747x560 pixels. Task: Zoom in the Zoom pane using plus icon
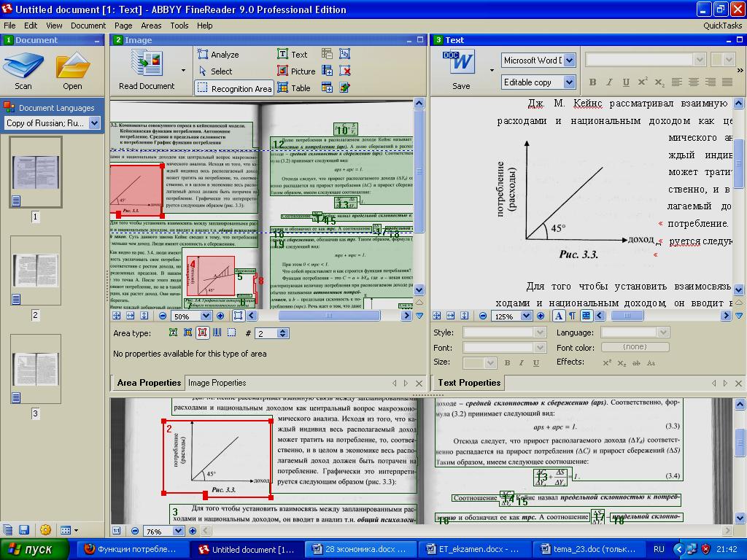[193, 531]
